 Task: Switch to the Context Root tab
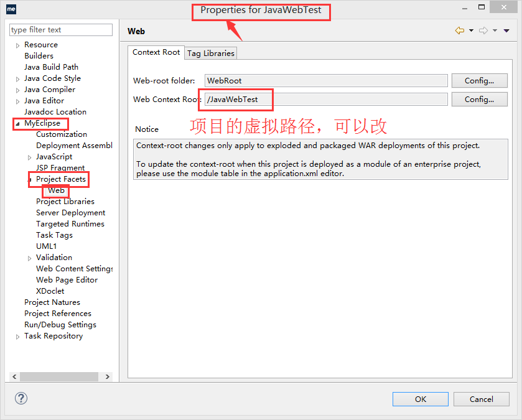coord(156,52)
